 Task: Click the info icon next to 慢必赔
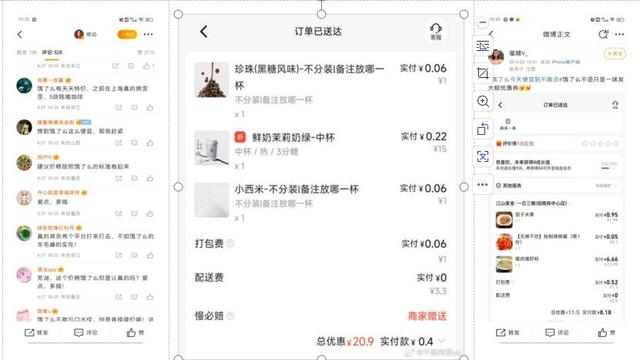[x=230, y=316]
